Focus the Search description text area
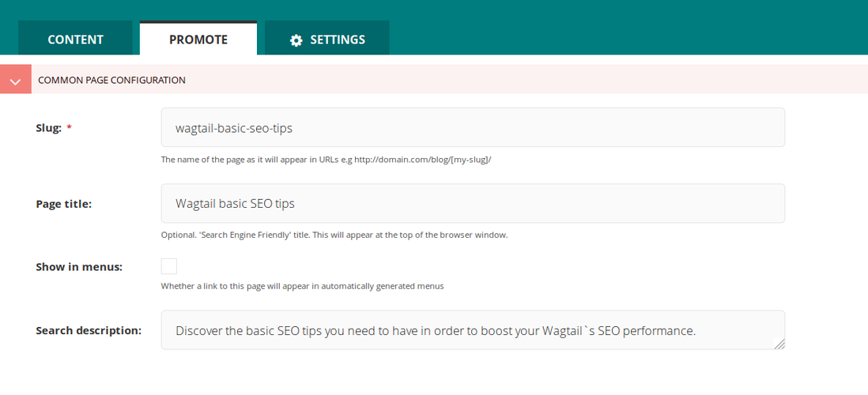 click(473, 329)
